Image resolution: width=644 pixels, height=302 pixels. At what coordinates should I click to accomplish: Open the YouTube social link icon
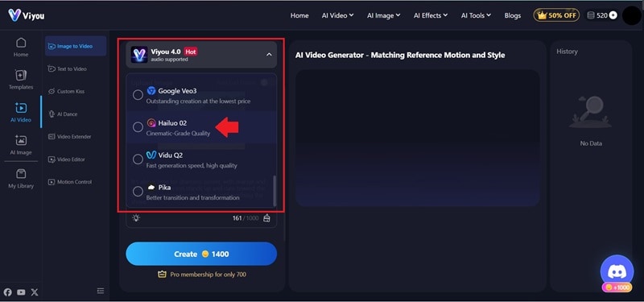[22, 292]
